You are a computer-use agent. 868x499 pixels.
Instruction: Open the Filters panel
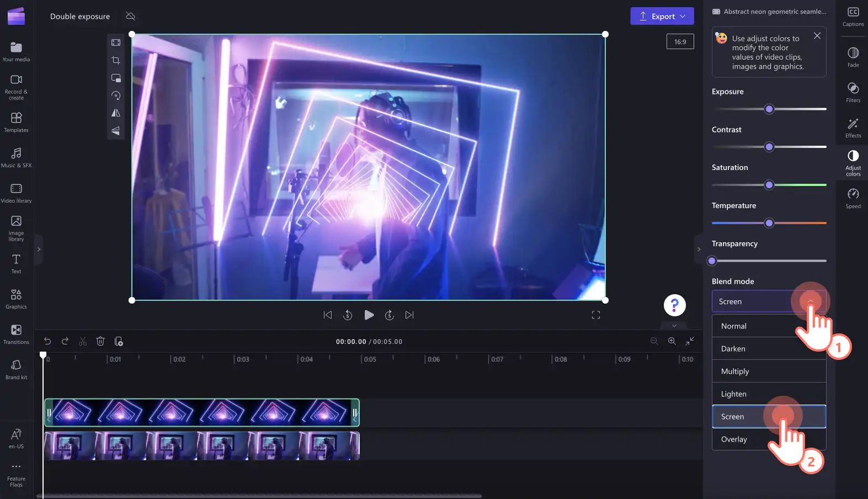853,92
